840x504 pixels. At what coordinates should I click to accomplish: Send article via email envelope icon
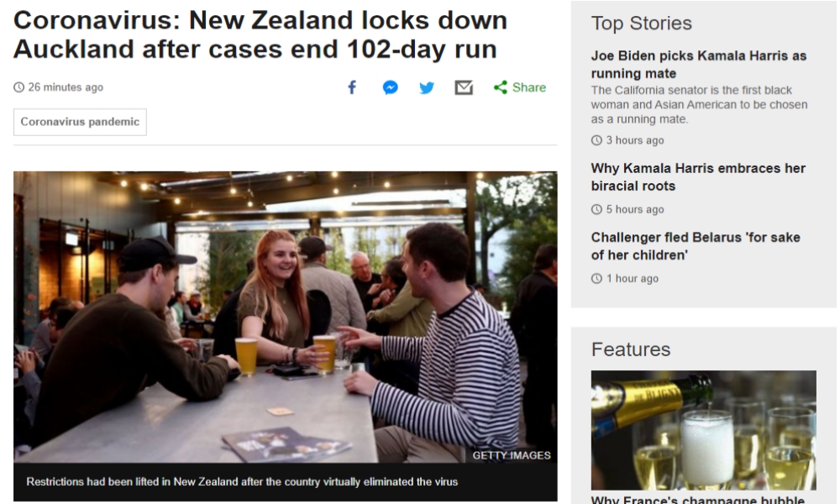tap(464, 87)
